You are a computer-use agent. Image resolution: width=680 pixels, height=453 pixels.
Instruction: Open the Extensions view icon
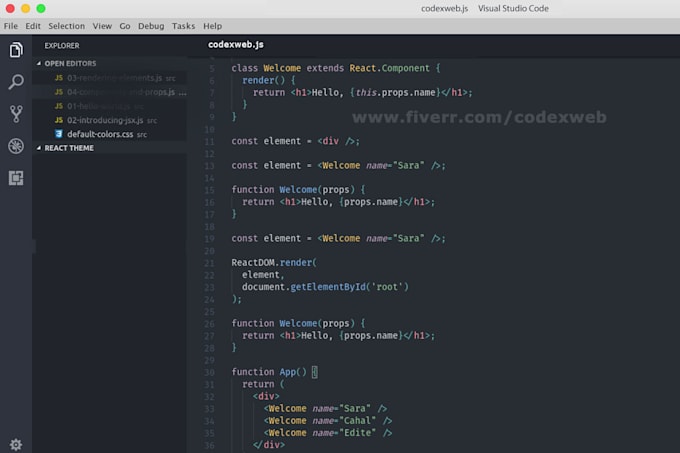tap(16, 178)
